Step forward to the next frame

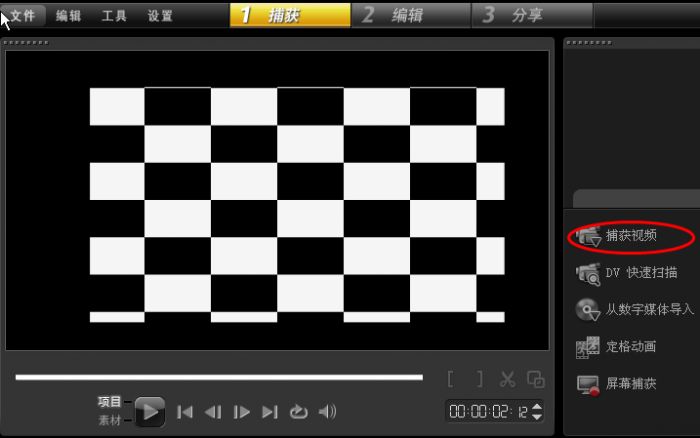241,411
